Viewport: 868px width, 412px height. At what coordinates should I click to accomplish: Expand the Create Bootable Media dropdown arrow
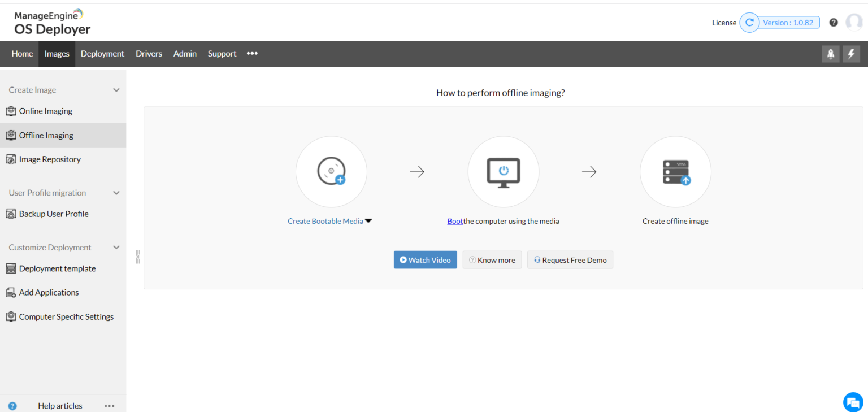[x=368, y=221]
